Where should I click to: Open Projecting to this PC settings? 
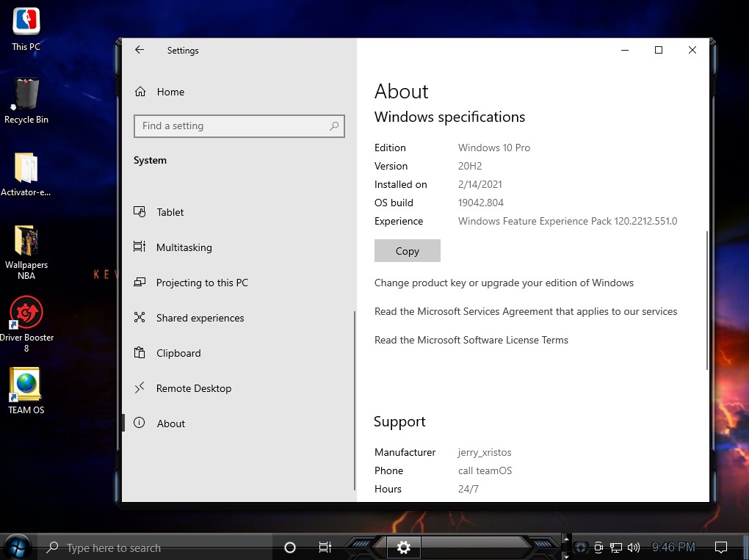pos(239,283)
